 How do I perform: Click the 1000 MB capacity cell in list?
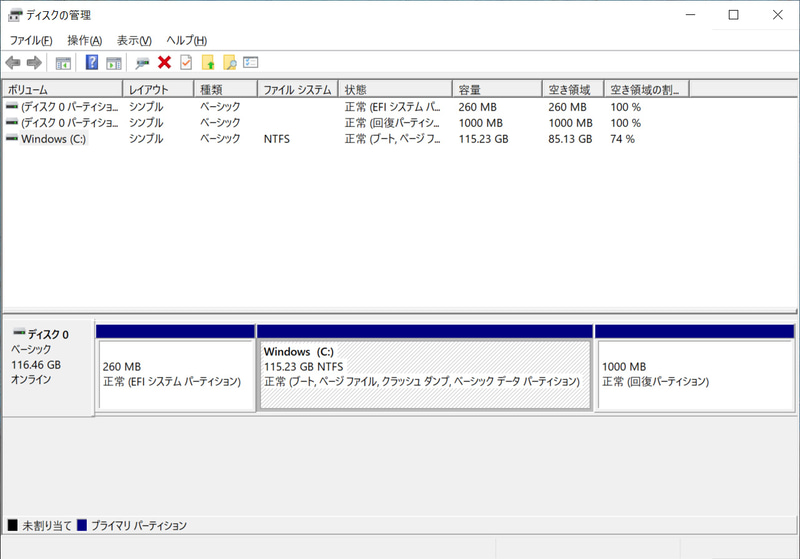pyautogui.click(x=480, y=123)
